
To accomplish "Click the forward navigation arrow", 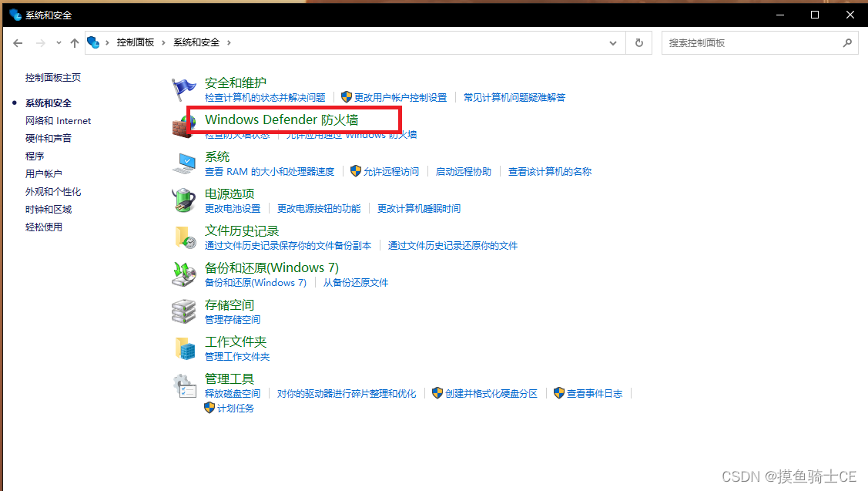I will pyautogui.click(x=40, y=42).
